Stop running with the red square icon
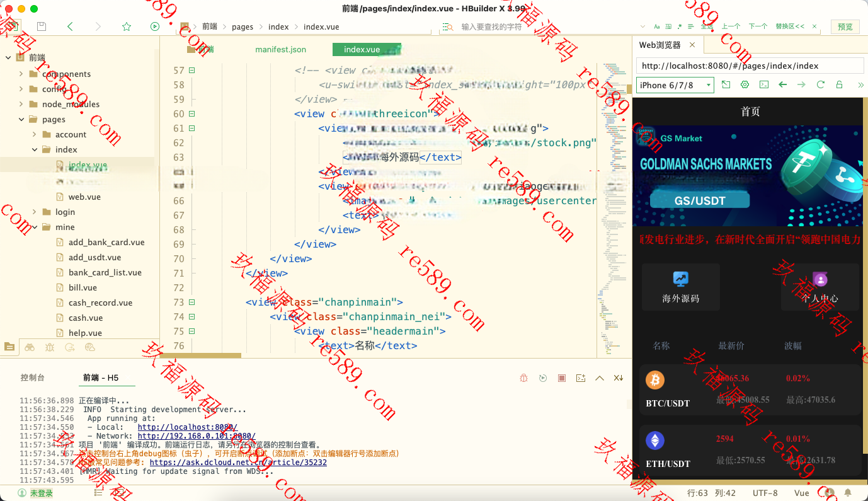 tap(562, 377)
